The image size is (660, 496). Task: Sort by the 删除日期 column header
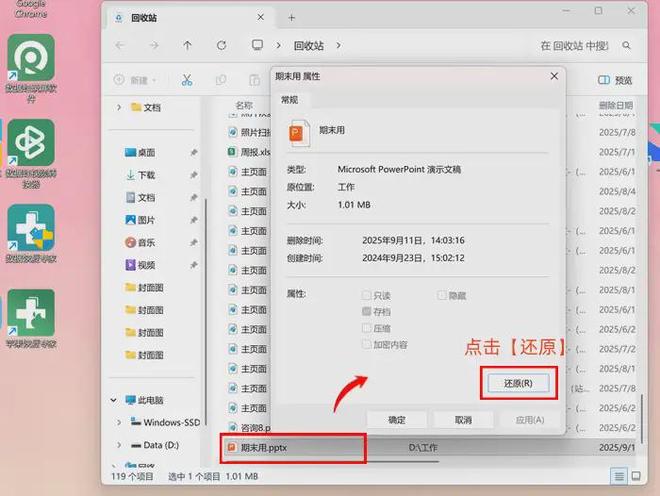[x=616, y=105]
